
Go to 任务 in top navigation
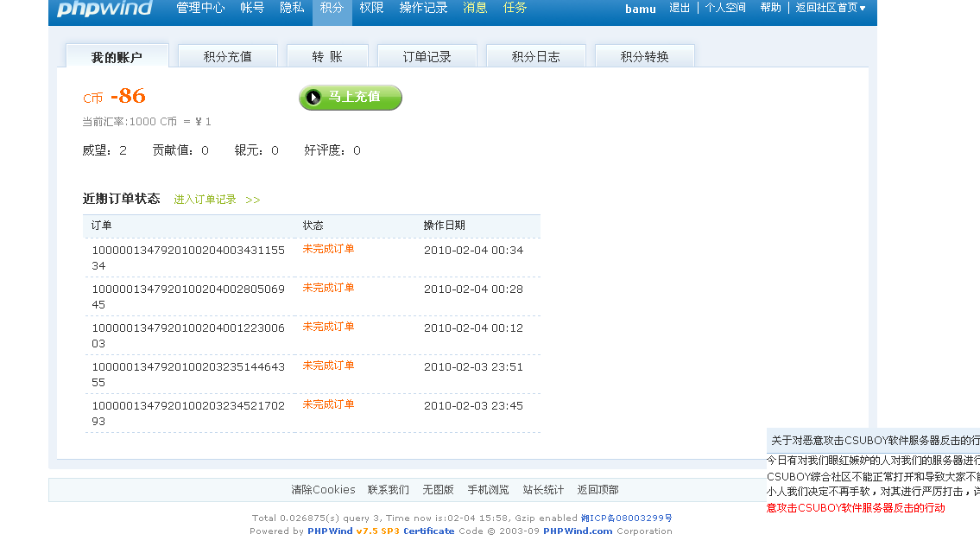coord(515,8)
